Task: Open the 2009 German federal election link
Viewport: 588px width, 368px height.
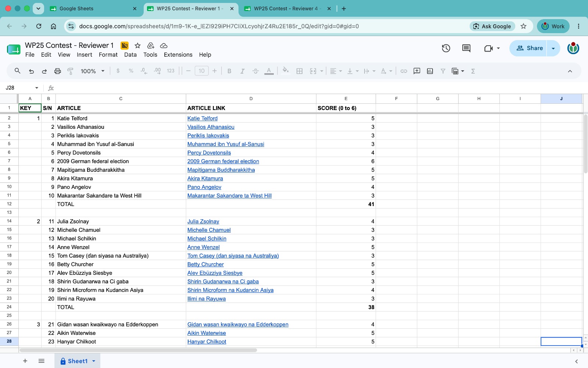Action: (223, 161)
